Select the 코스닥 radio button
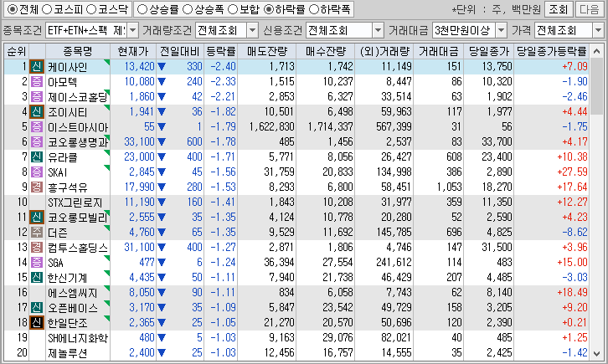The width and height of the screenshot is (608, 364). 91,9
